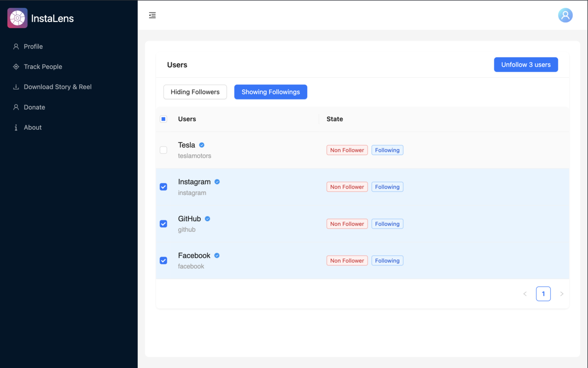Click the InstaLens logo icon

[x=17, y=18]
